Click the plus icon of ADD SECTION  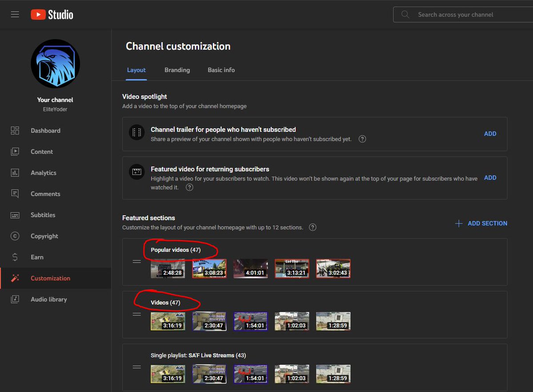[459, 223]
